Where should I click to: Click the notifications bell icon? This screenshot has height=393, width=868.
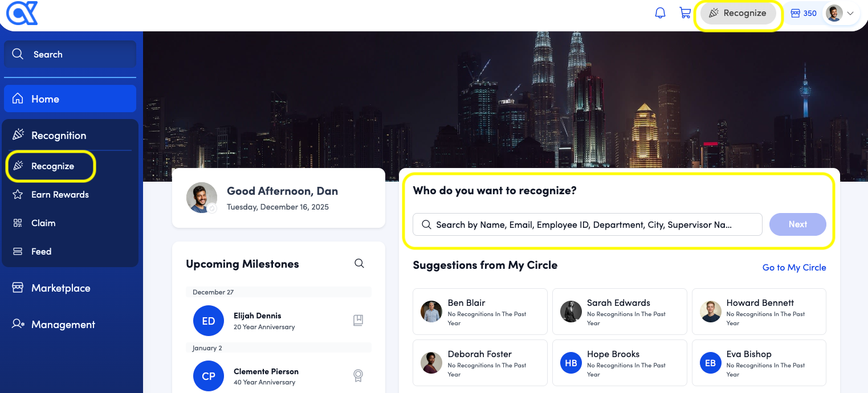tap(660, 13)
